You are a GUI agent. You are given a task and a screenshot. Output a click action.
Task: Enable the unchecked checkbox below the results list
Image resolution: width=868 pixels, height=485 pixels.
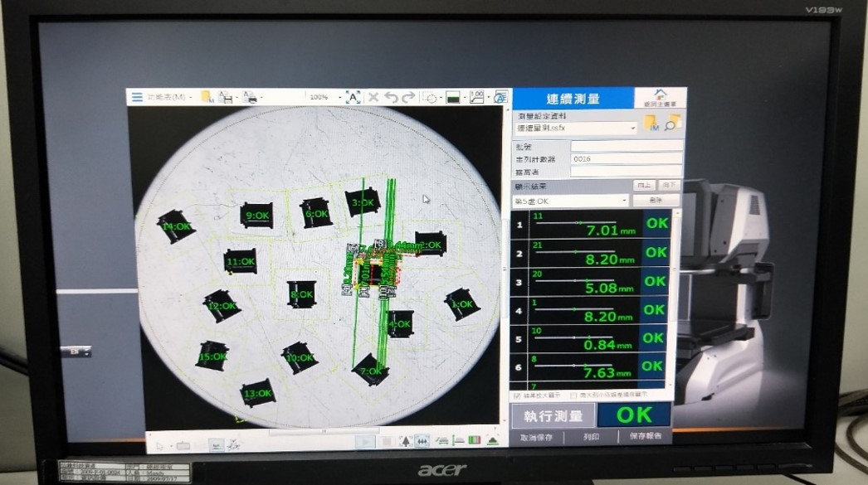coord(574,396)
